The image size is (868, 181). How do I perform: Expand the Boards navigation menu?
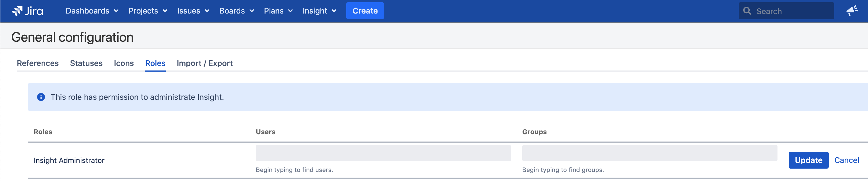pyautogui.click(x=237, y=11)
